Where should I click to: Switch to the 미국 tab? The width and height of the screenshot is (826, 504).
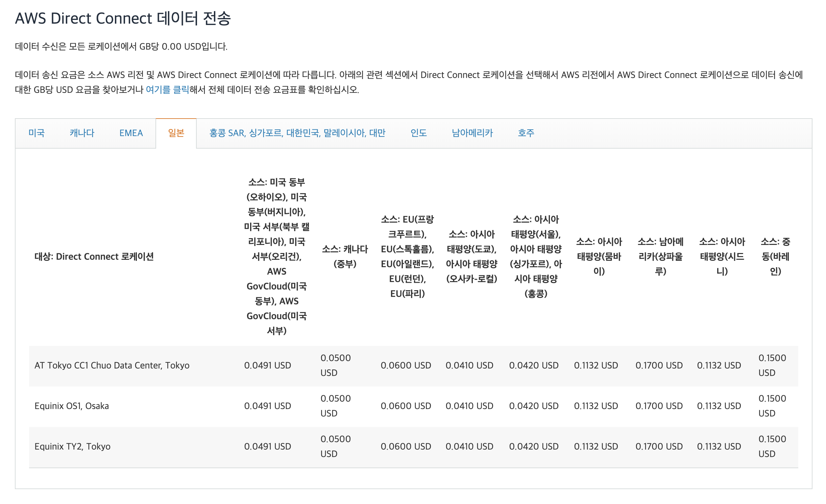click(x=37, y=133)
